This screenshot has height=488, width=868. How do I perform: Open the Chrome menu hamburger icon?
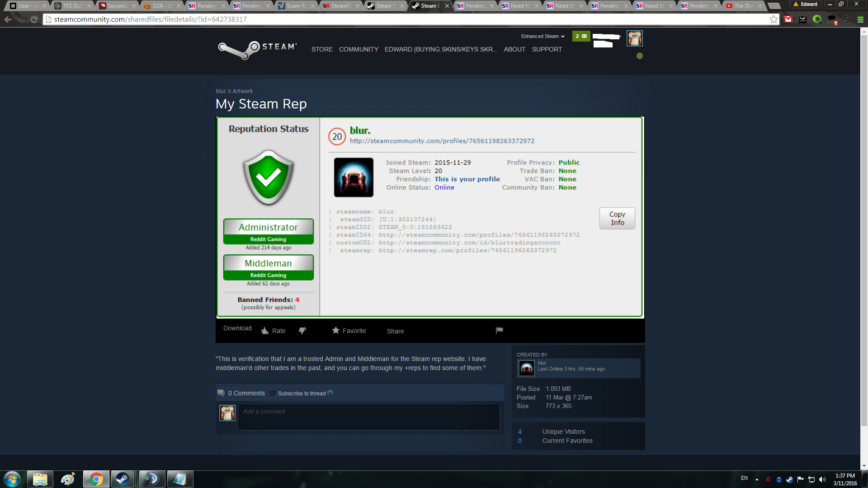860,19
